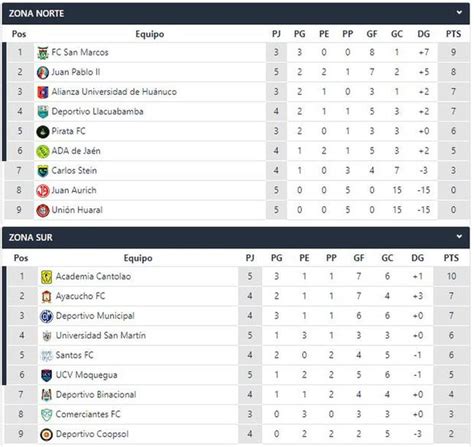The width and height of the screenshot is (474, 447).
Task: Open the Universidad San Martín team link
Action: tap(101, 335)
